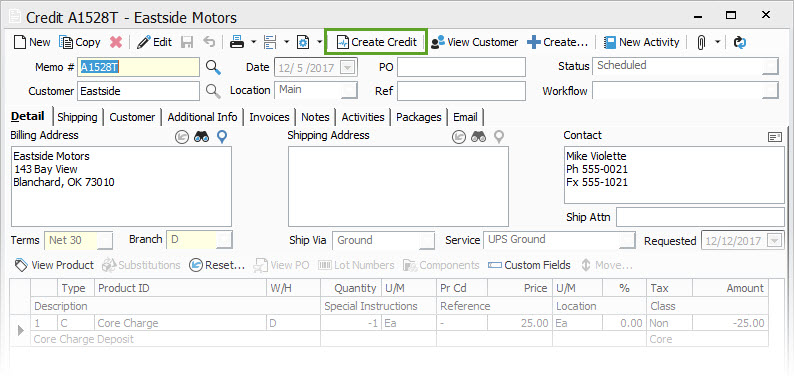Image resolution: width=794 pixels, height=378 pixels.
Task: Click the paperclip attachments icon
Action: (x=701, y=42)
